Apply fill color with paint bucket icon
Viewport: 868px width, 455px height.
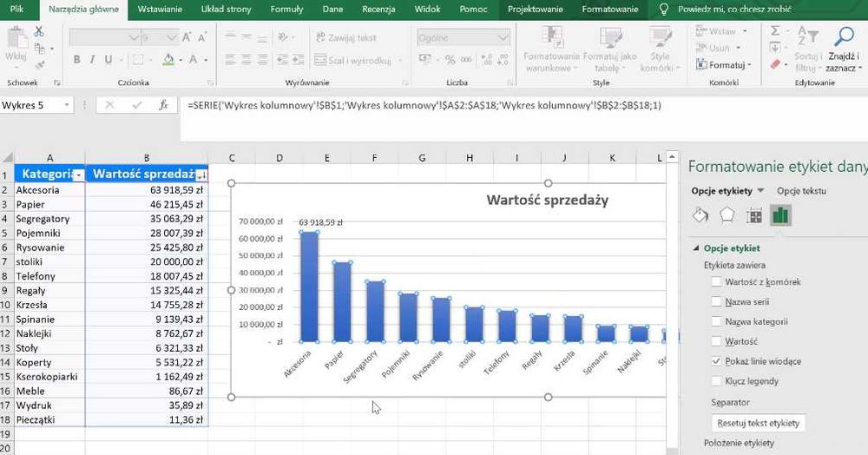coord(168,60)
